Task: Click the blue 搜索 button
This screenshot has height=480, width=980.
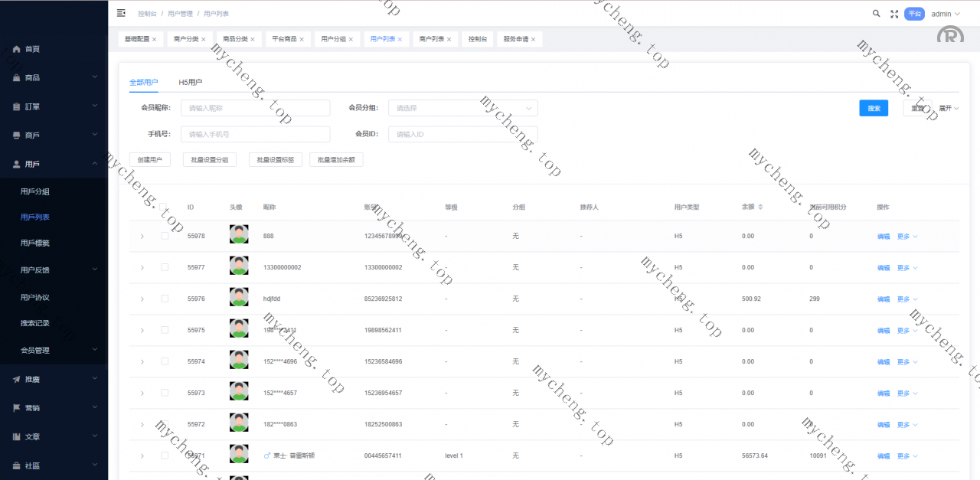Action: (873, 109)
